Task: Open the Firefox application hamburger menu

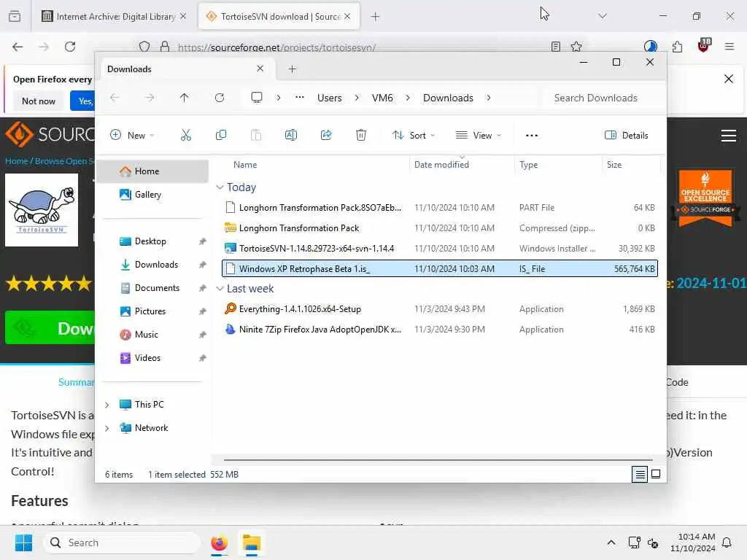Action: [729, 47]
